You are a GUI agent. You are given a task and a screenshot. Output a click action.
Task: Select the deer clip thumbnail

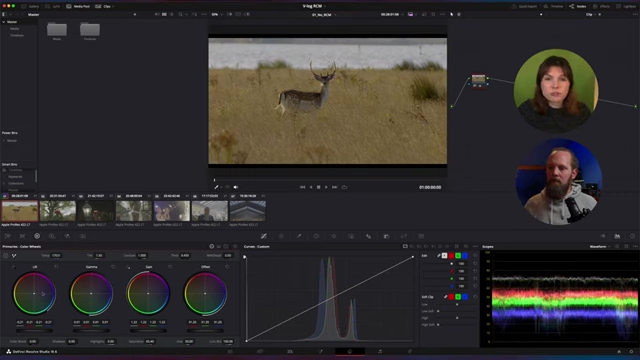20,211
